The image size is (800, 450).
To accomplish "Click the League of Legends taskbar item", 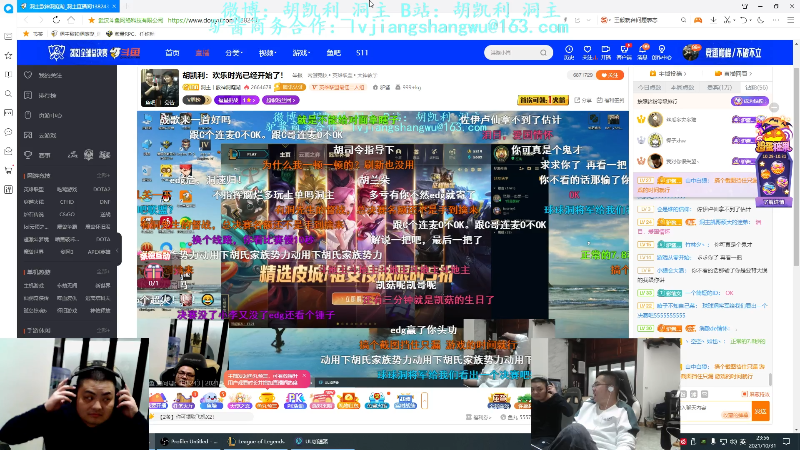I will tap(256, 441).
